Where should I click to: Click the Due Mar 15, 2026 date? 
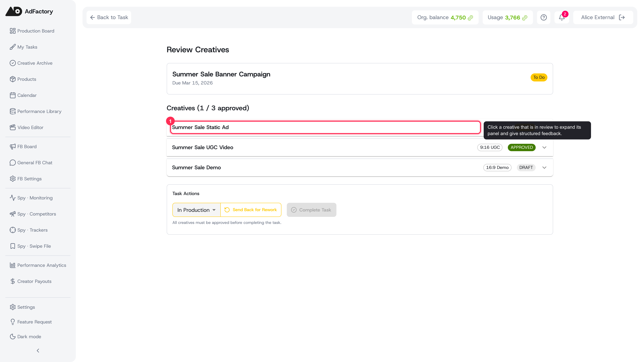click(193, 83)
